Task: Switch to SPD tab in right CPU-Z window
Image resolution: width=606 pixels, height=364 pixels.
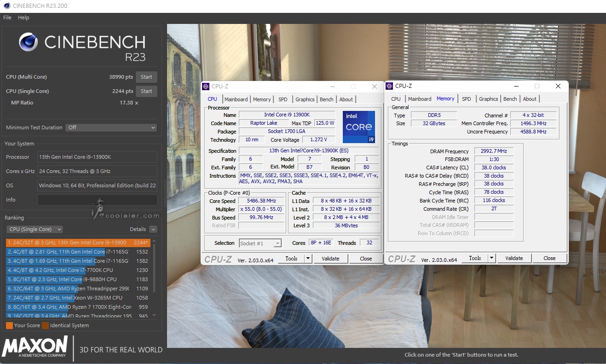Action: point(467,99)
